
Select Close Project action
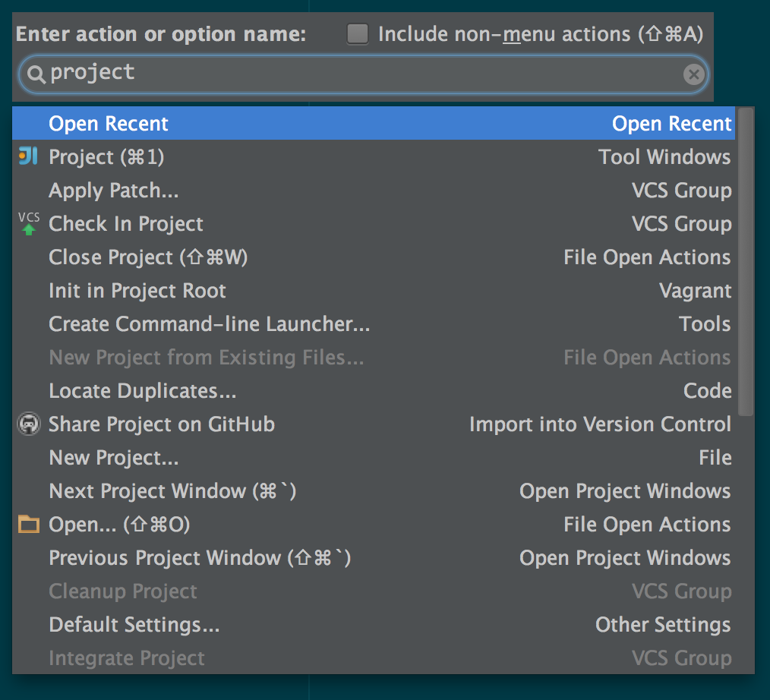(x=374, y=257)
